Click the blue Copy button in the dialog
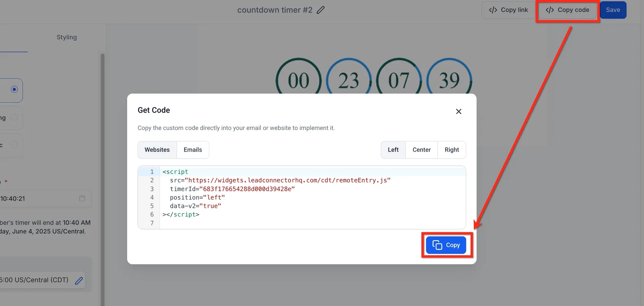Image resolution: width=644 pixels, height=306 pixels. coord(446,245)
